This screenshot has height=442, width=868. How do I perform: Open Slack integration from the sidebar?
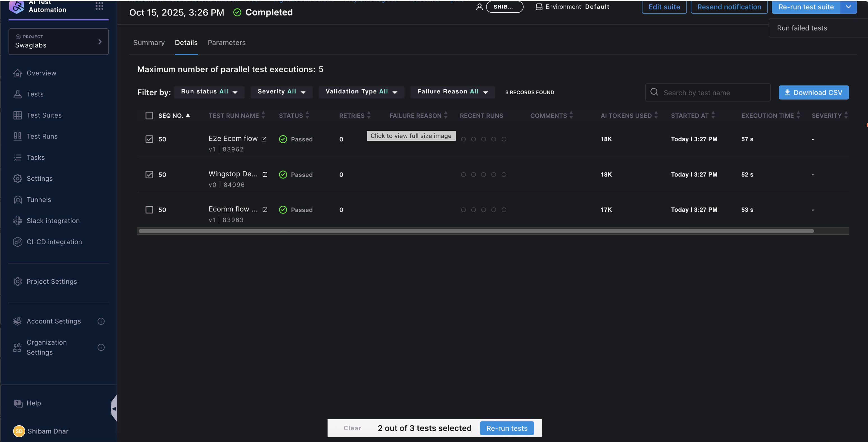tap(53, 220)
